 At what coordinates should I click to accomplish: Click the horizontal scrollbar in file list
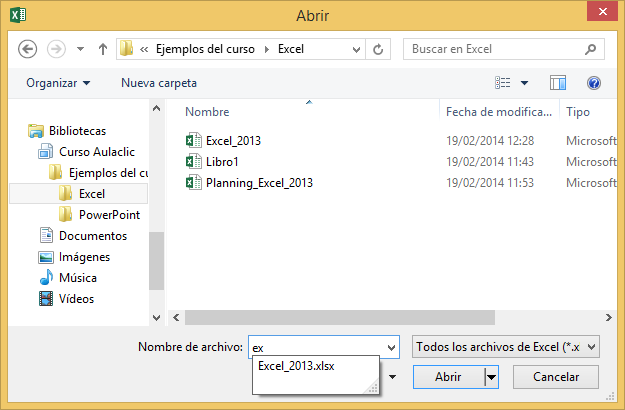[340, 317]
